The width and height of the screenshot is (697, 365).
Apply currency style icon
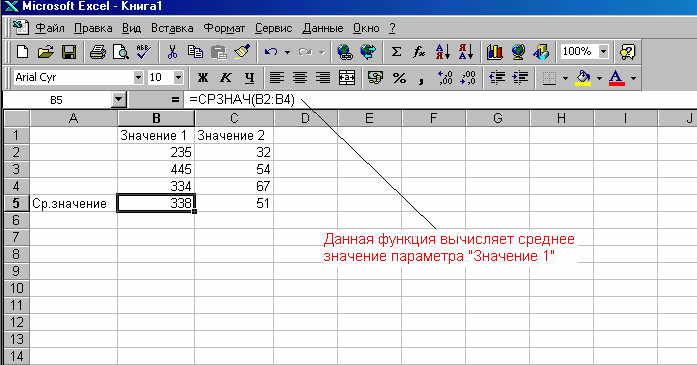pos(375,78)
